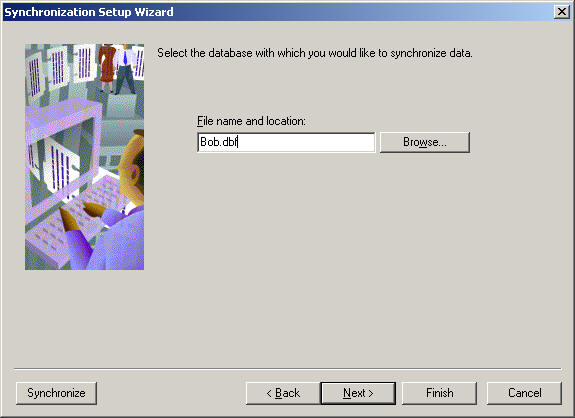This screenshot has width=575, height=418.
Task: Complete the wizard using Finish
Action: click(440, 393)
